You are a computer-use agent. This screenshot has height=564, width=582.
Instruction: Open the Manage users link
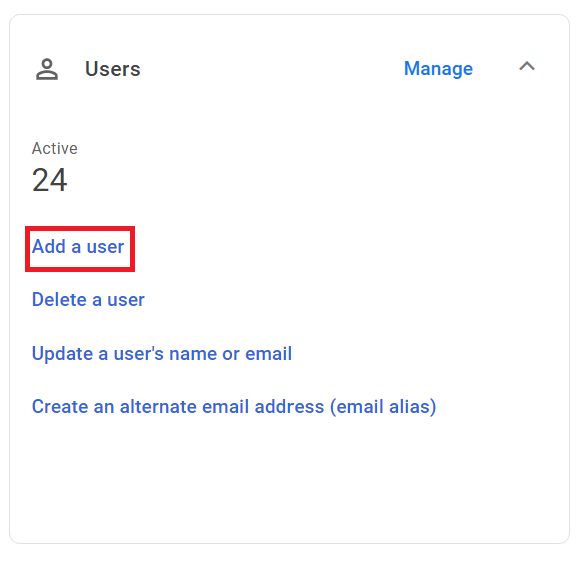coord(438,69)
